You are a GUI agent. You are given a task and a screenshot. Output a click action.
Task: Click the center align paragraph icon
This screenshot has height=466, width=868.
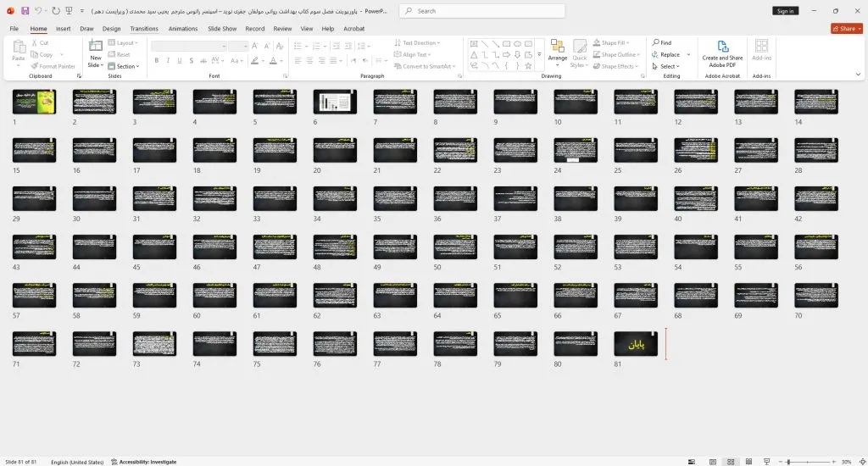click(x=310, y=60)
